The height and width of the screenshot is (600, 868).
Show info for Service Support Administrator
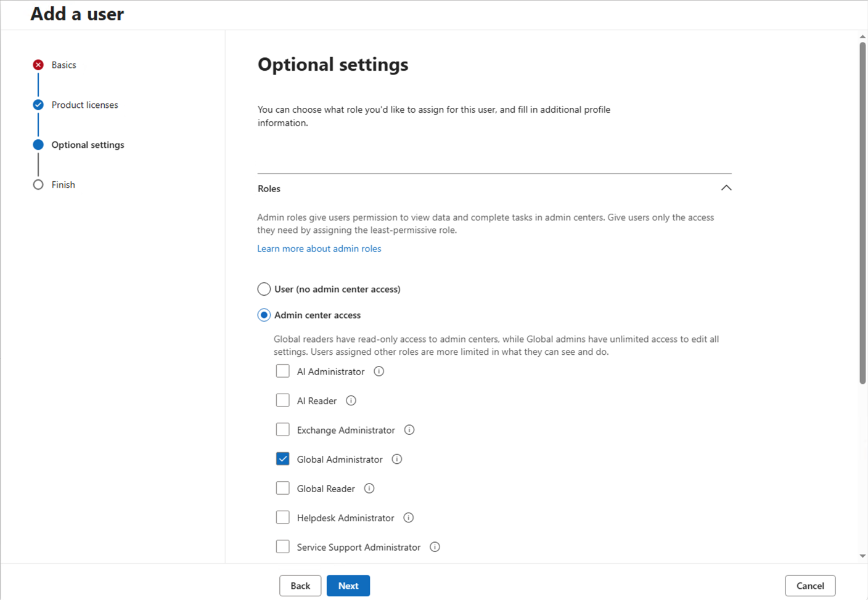(x=435, y=547)
